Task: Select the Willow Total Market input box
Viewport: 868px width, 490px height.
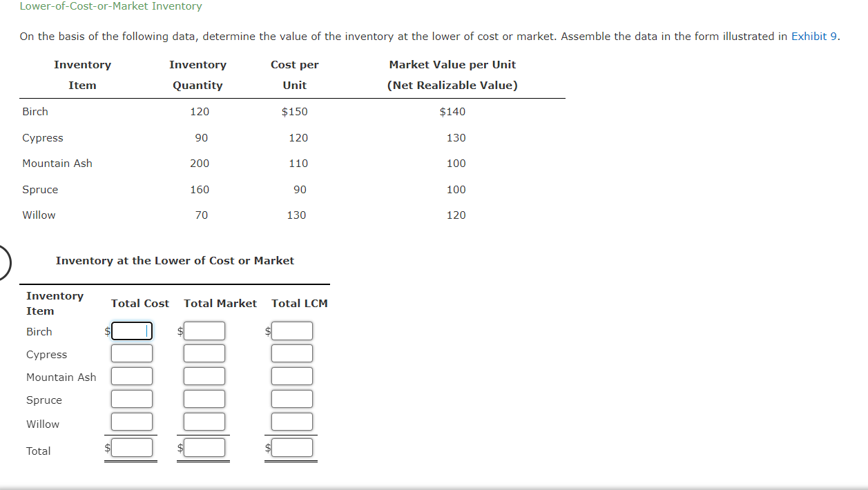Action: [204, 421]
